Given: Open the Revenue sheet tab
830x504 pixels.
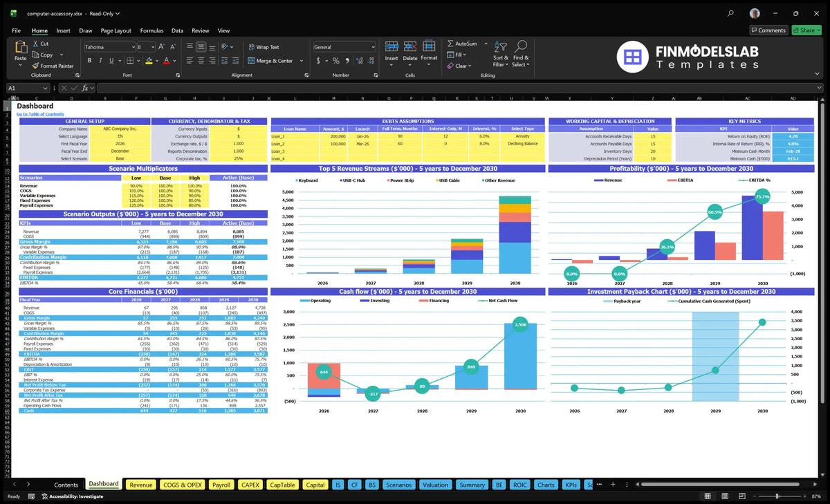Looking at the screenshot, I should pos(141,485).
